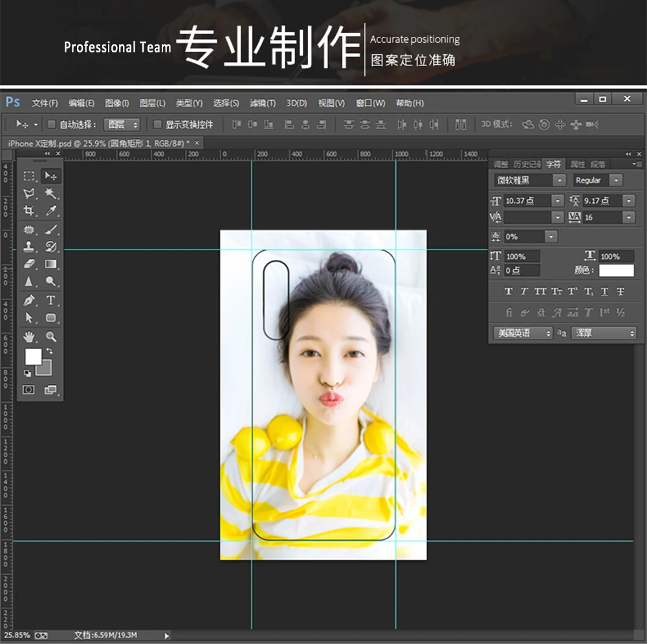
Task: Select the Pen tool
Action: (x=29, y=300)
